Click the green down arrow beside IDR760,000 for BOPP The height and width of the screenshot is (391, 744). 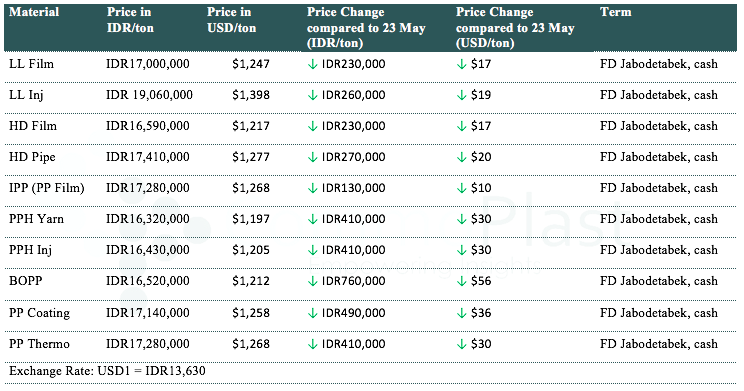coord(312,281)
